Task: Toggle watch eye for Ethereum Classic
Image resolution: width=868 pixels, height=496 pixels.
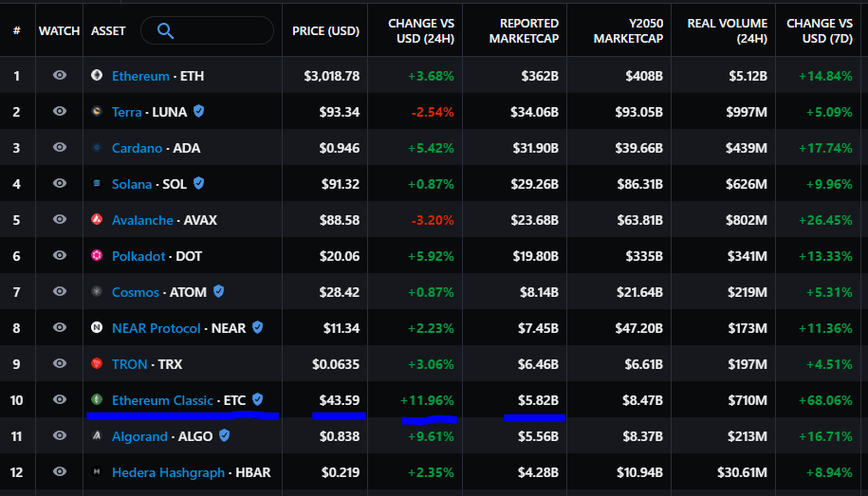Action: tap(60, 399)
